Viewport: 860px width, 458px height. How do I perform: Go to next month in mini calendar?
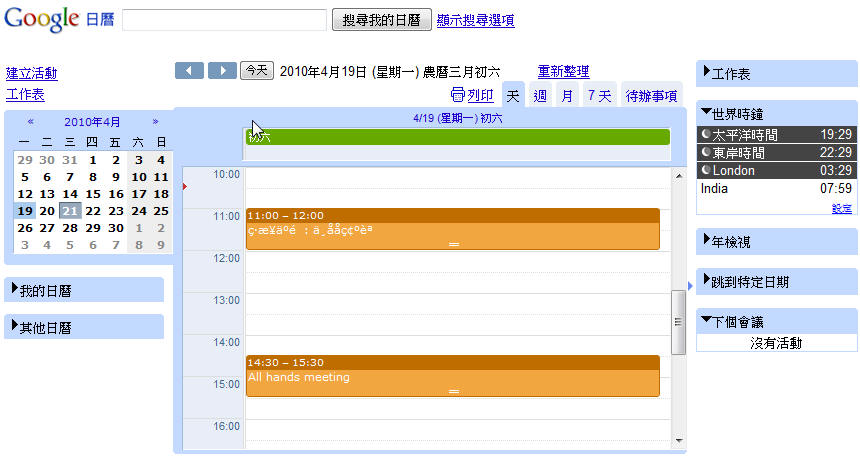[155, 121]
